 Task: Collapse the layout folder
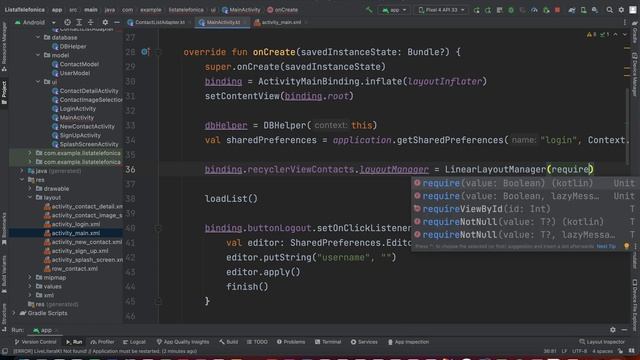[x=30, y=198]
